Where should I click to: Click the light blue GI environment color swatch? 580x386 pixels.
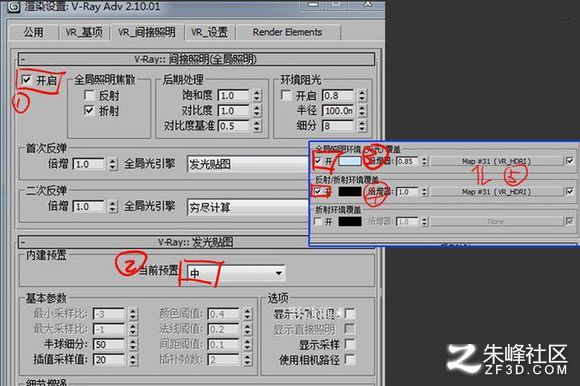tap(350, 161)
